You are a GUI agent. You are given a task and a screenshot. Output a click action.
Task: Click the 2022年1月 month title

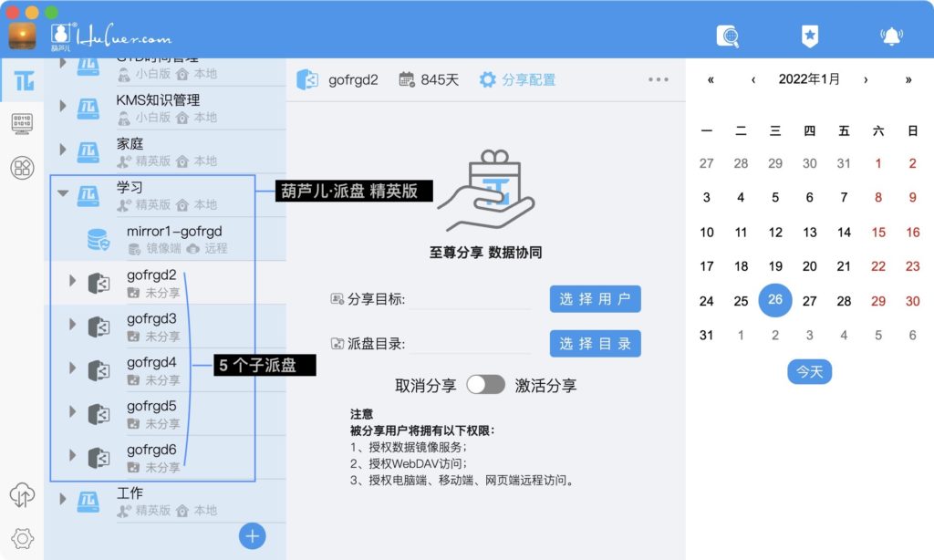coord(809,79)
